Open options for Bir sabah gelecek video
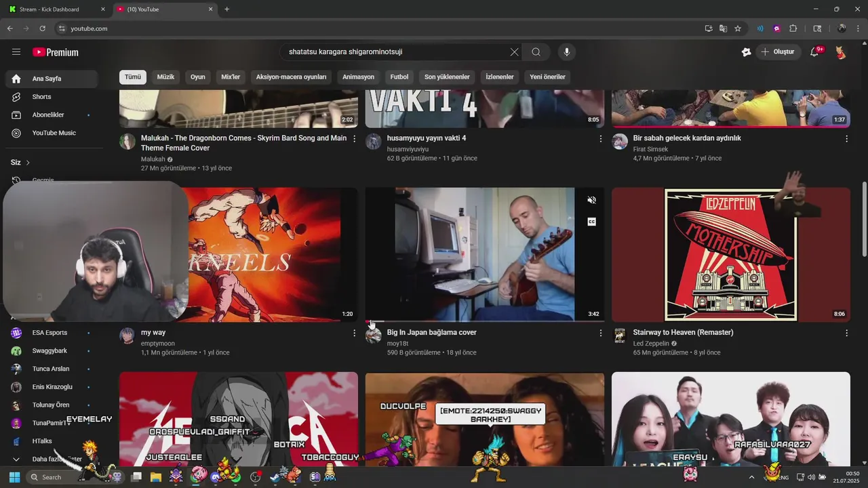The image size is (868, 488). 846,138
